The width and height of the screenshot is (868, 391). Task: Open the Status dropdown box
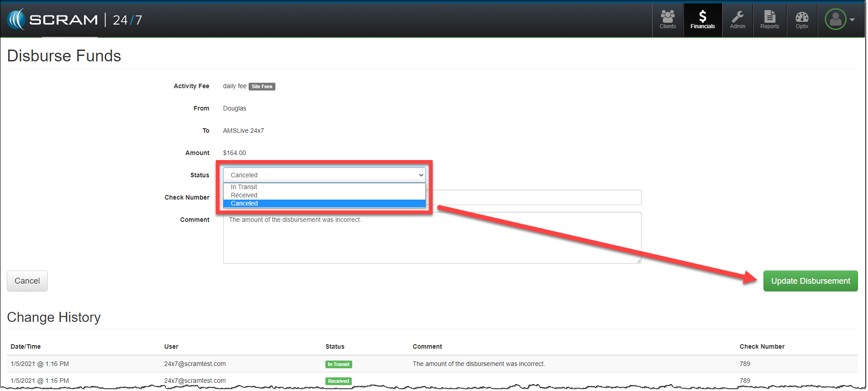[324, 175]
